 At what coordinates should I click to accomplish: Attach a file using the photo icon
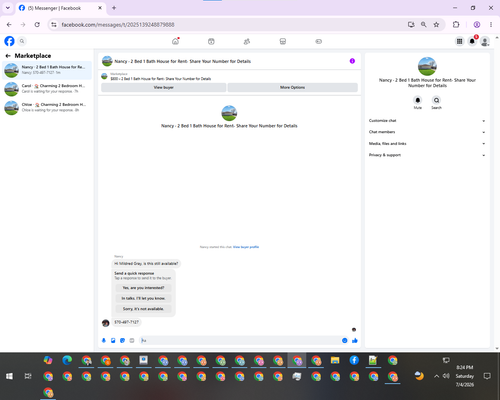pos(113,340)
